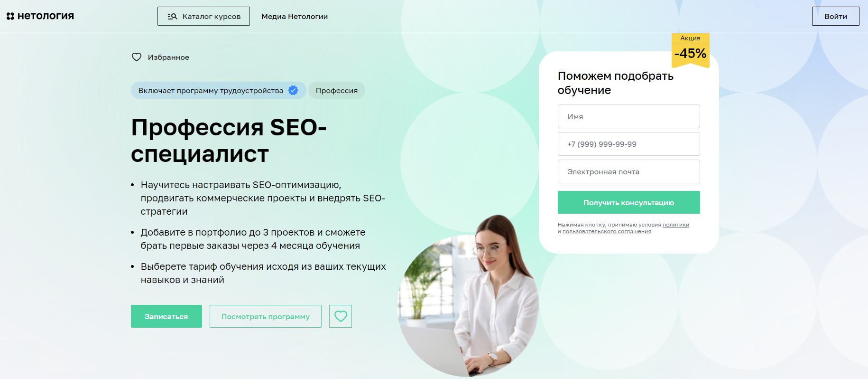Click the Войти button
The image size is (868, 379).
click(835, 16)
